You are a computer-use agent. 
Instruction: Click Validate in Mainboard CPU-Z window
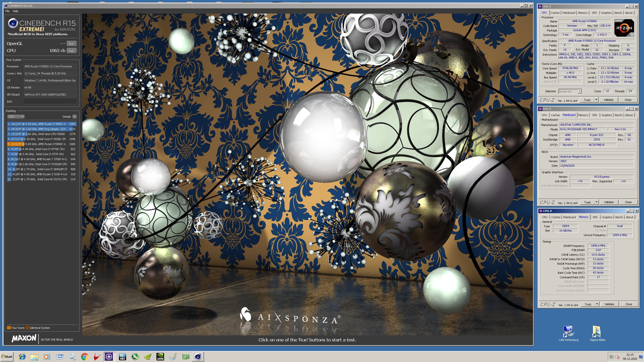click(x=609, y=202)
